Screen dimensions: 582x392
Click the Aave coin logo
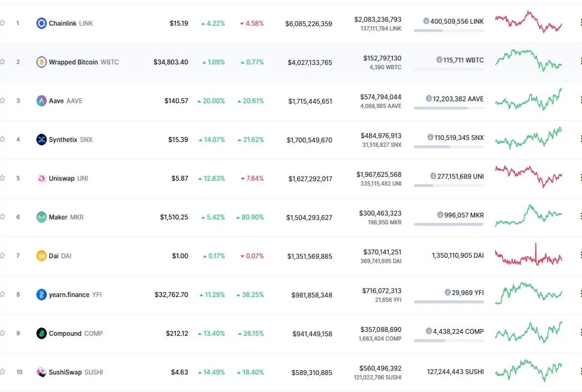click(x=41, y=101)
